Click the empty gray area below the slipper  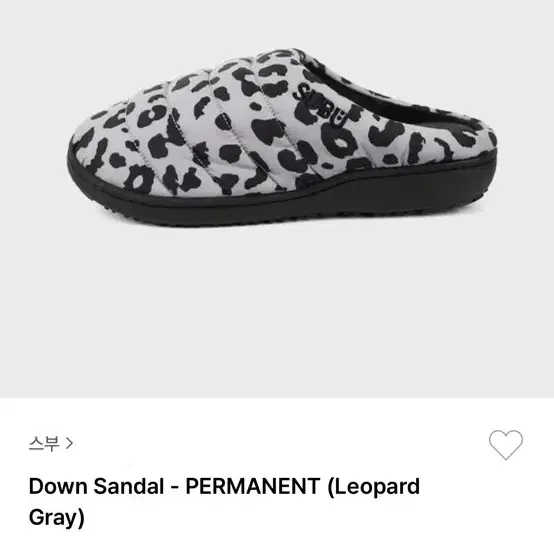click(x=277, y=311)
